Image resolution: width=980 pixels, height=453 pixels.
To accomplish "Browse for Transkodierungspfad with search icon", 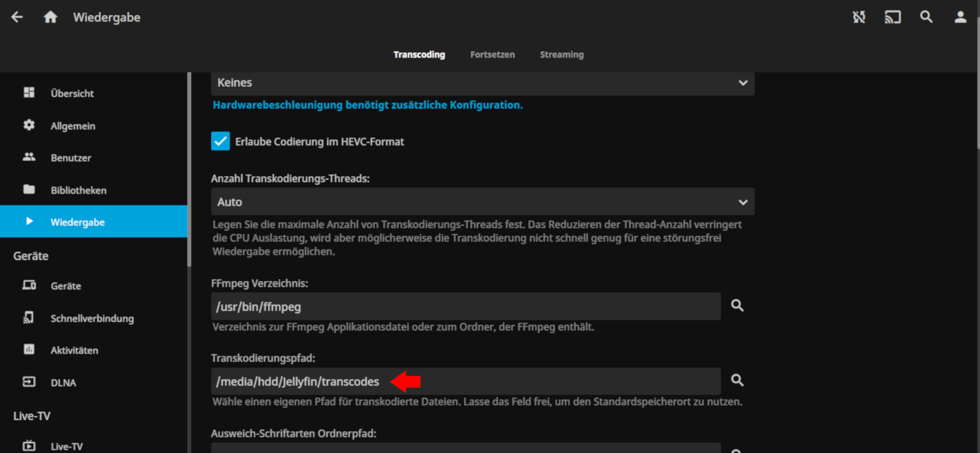I will [737, 380].
